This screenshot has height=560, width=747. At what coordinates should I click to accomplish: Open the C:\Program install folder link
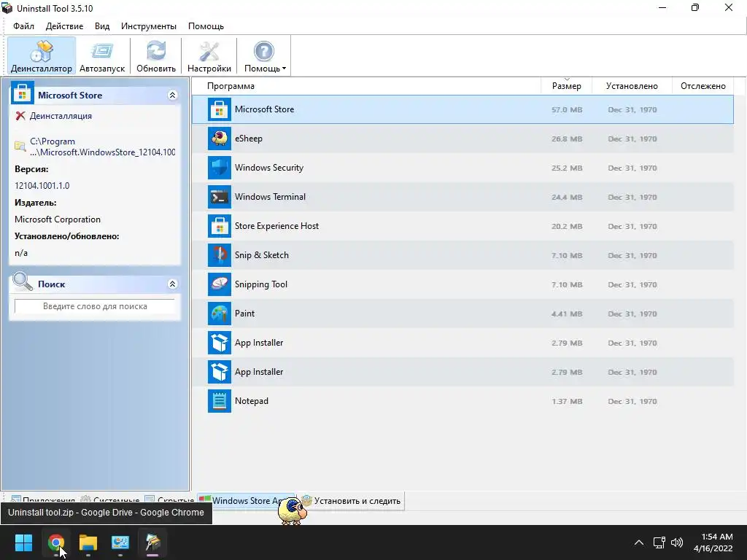click(102, 147)
